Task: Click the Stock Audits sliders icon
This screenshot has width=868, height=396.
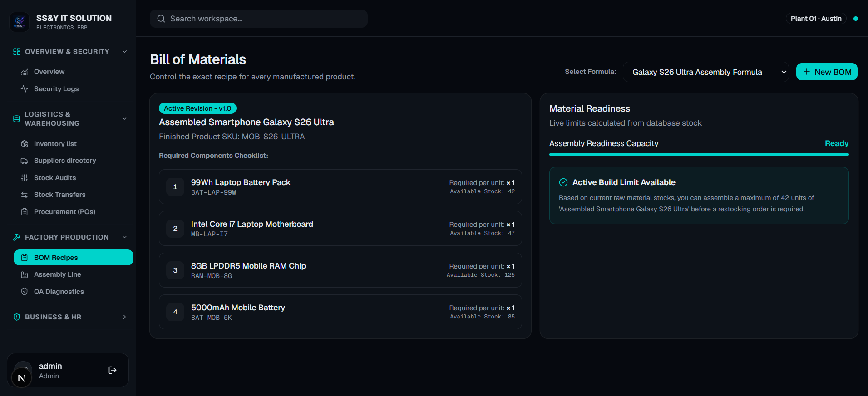Action: point(25,178)
